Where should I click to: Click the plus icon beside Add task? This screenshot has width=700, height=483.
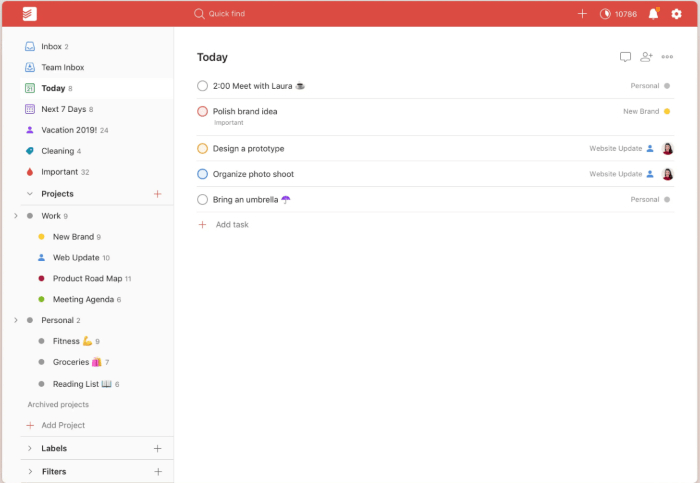tap(203, 225)
